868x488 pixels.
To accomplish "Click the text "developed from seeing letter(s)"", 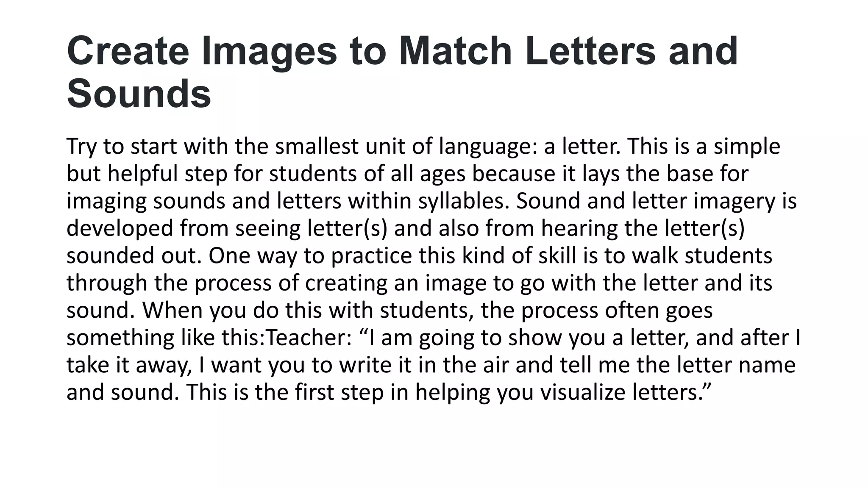I will pos(227,228).
